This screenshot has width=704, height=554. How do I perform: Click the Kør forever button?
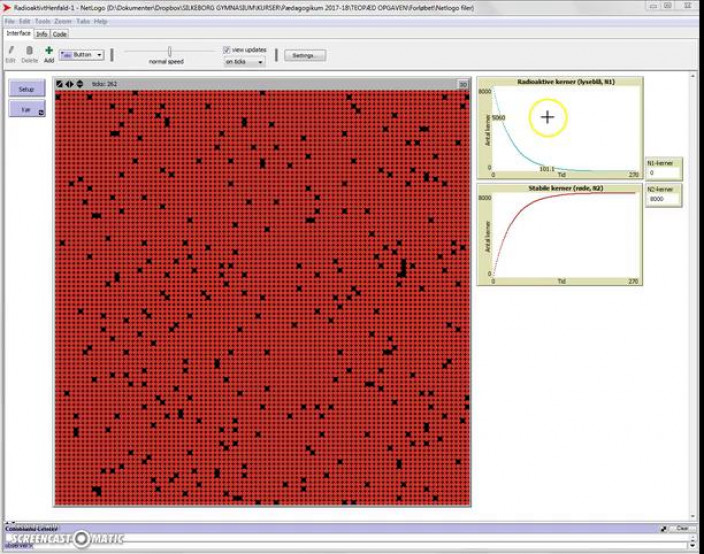[x=26, y=109]
